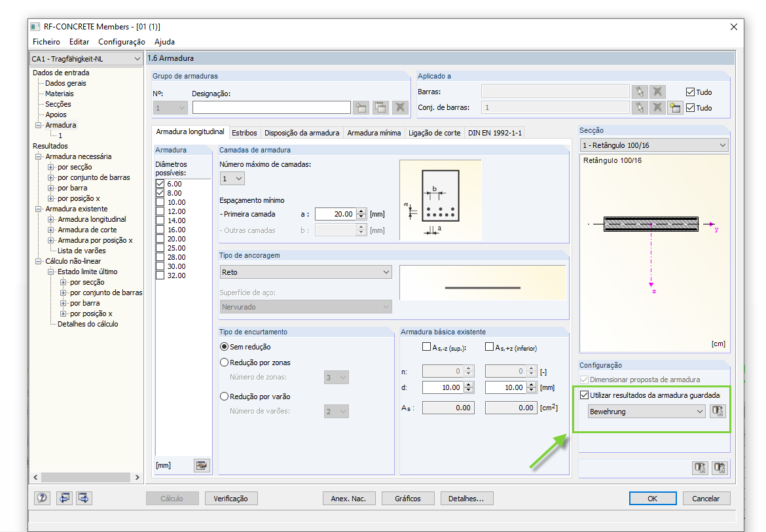The image size is (766, 532).
Task: Switch to Disposição da armadura tab
Action: click(302, 133)
